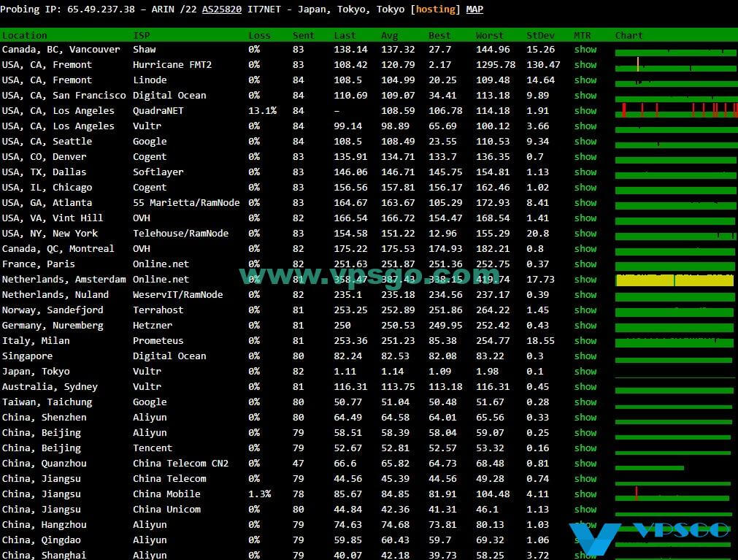The width and height of the screenshot is (738, 560).
Task: Click the Worst column header
Action: pos(490,35)
